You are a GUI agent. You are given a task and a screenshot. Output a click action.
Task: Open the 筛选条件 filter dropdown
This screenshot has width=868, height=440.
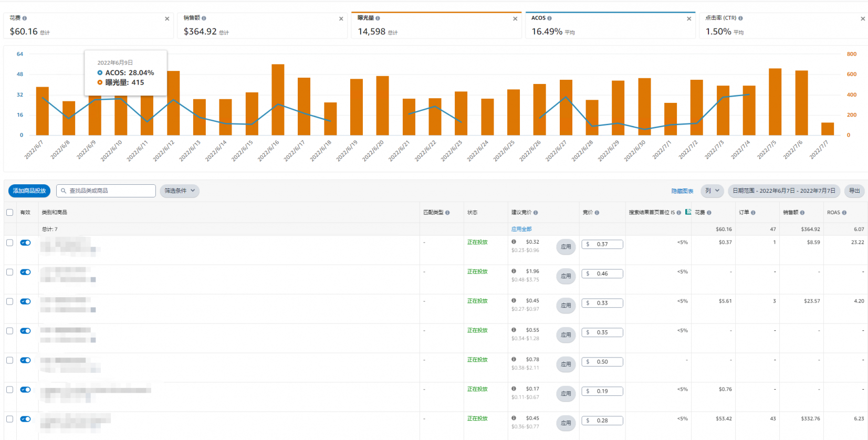point(180,191)
